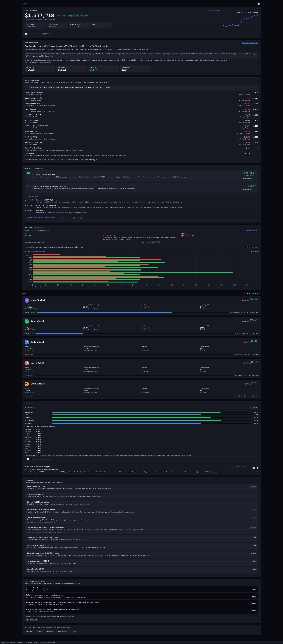The height and width of the screenshot is (644, 283).
Task: Click Open for 7 recurring items without next date
Action: pyautogui.click(x=254, y=596)
